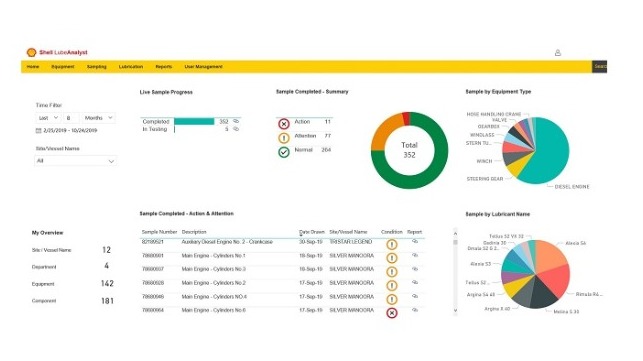The image size is (643, 361).
Task: Go to User Management menu
Action: pos(203,66)
